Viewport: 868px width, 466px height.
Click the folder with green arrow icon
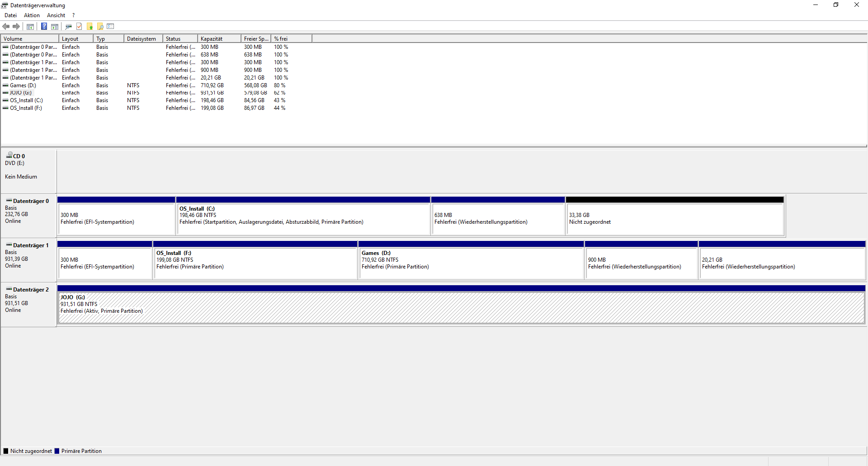[x=90, y=27]
